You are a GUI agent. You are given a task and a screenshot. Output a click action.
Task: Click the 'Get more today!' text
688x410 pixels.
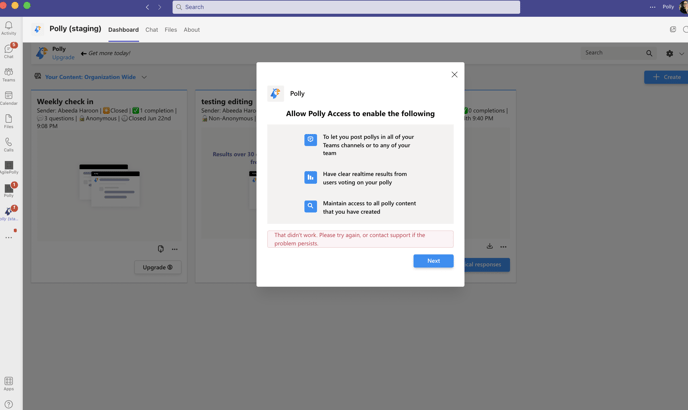click(109, 53)
